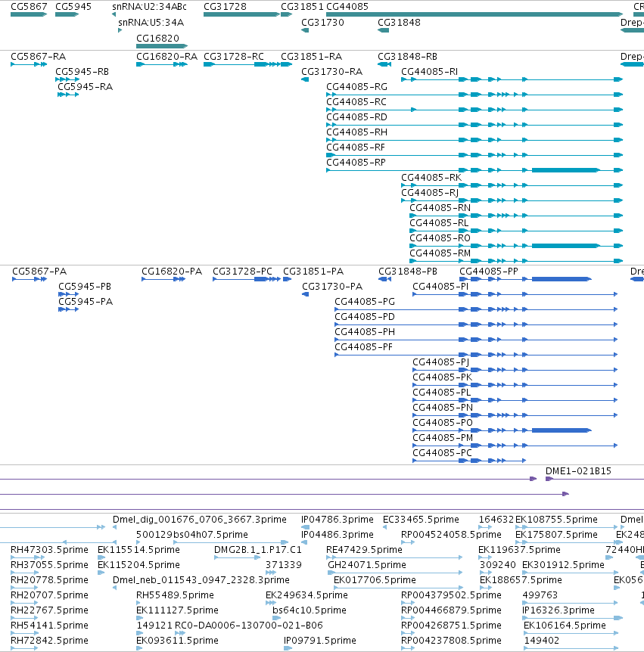
Task: Select the CG31728-RC transcript label
Action: pos(234,57)
